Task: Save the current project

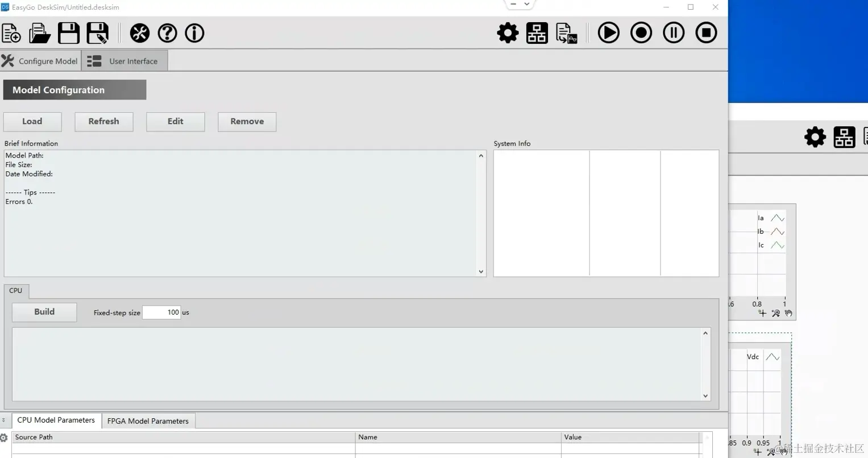Action: (x=69, y=33)
